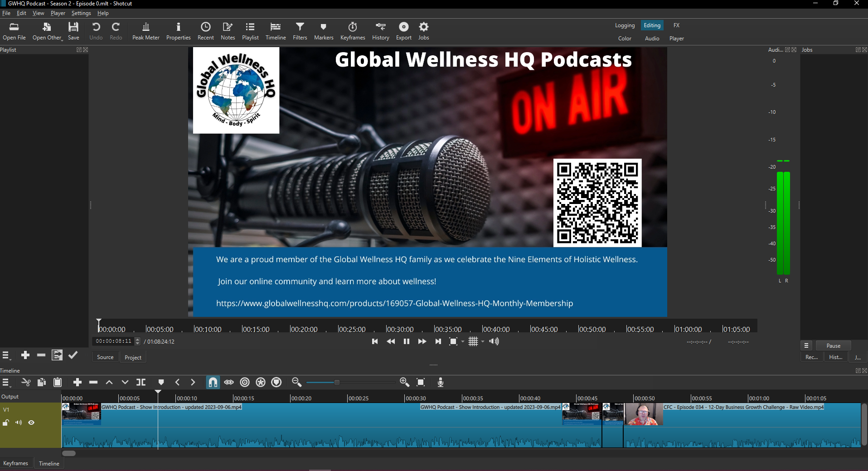Open the Peak Meter panel
868x471 pixels.
tap(145, 31)
